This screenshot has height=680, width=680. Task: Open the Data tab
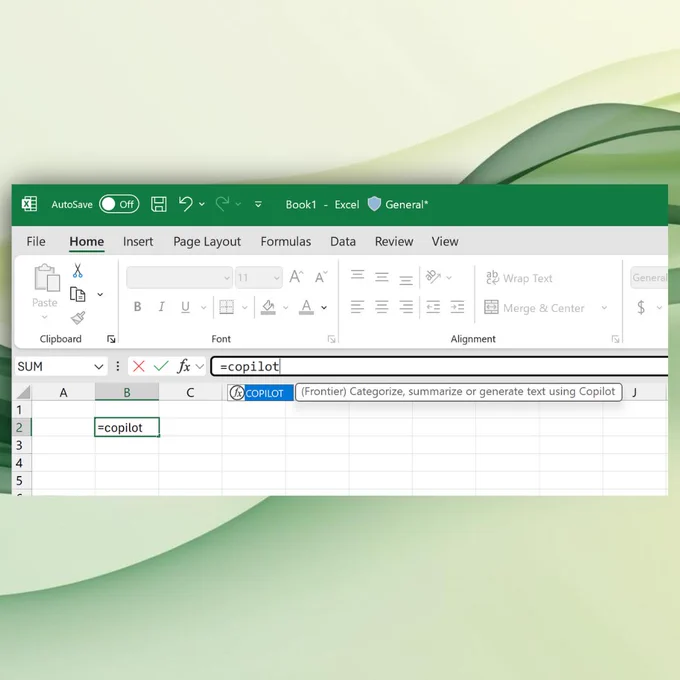pos(343,241)
